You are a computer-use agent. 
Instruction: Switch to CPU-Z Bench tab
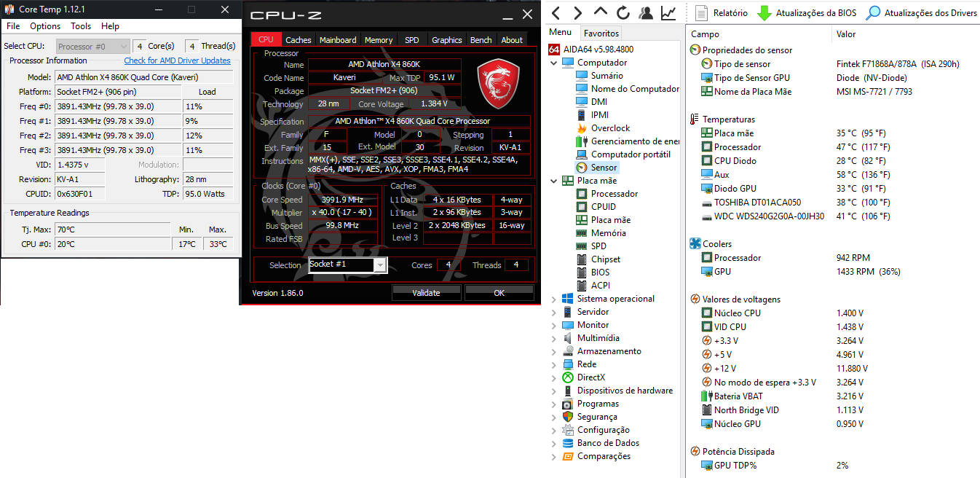pos(481,40)
